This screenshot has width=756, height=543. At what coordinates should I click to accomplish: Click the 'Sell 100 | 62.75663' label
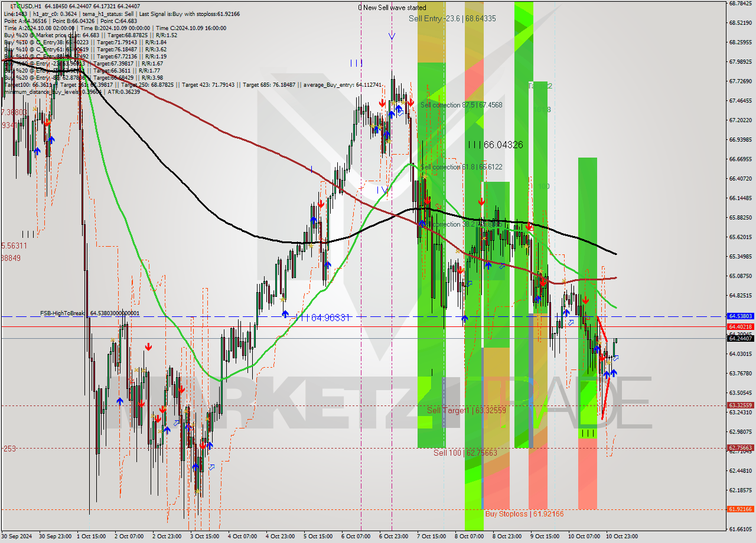[465, 453]
